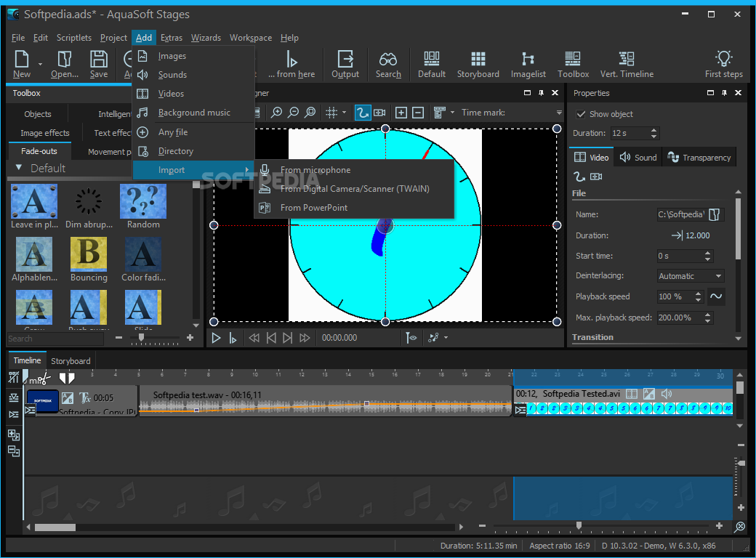Rewind the preview playback

click(254, 339)
